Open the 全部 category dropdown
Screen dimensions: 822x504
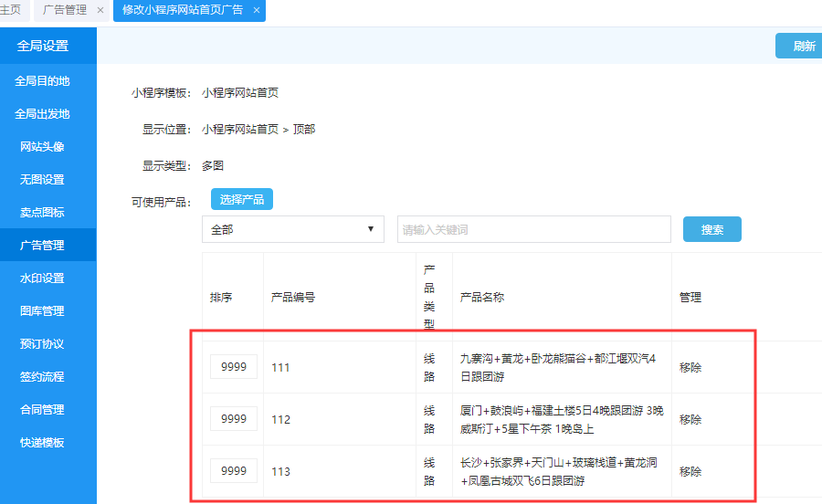point(292,230)
